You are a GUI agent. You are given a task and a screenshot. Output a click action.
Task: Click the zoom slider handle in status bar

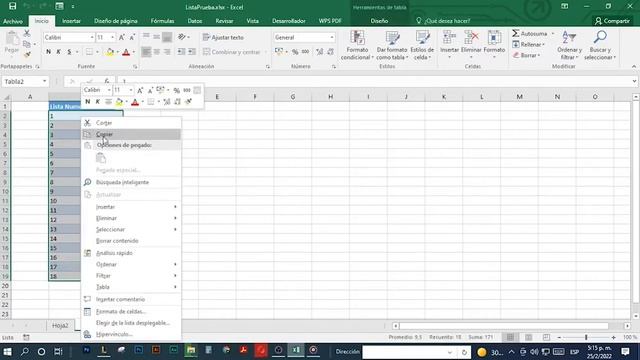coord(586,337)
